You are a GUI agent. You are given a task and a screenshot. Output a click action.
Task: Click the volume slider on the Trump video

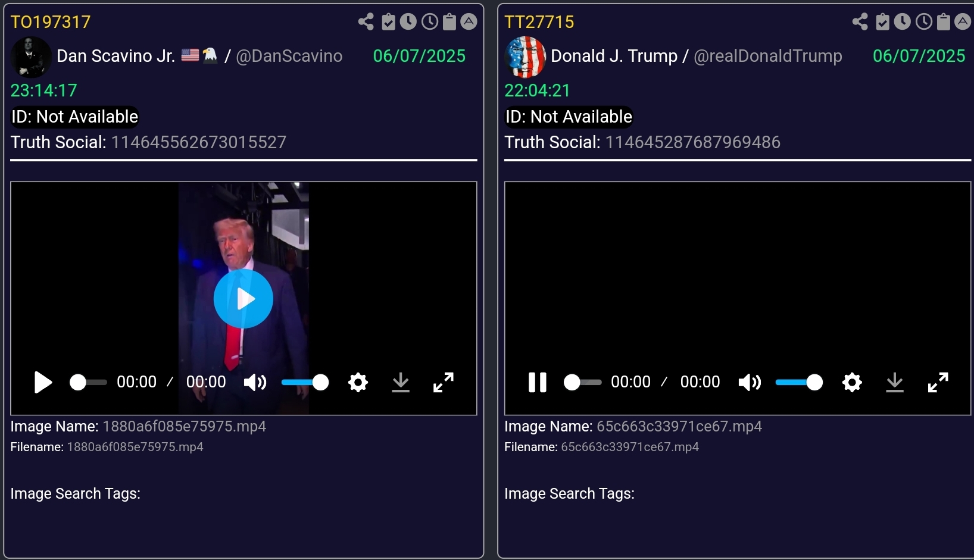coord(799,382)
